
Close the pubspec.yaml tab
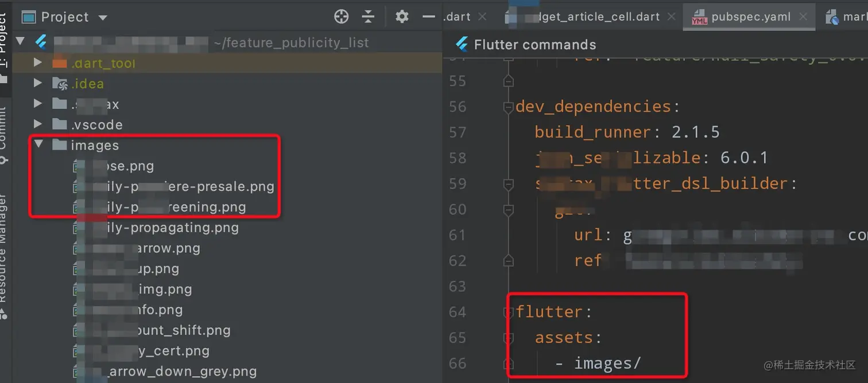(x=803, y=17)
